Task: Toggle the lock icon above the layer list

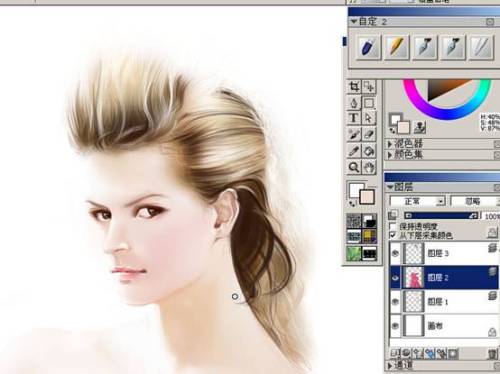Action: [492, 232]
